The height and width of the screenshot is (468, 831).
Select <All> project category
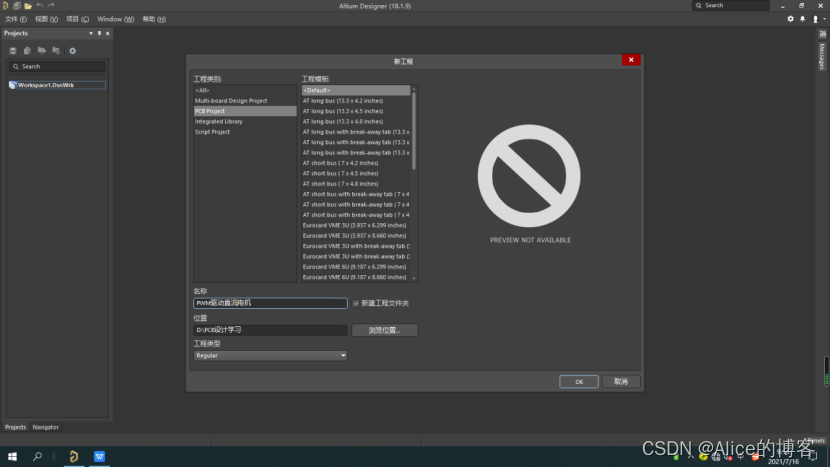[245, 91]
